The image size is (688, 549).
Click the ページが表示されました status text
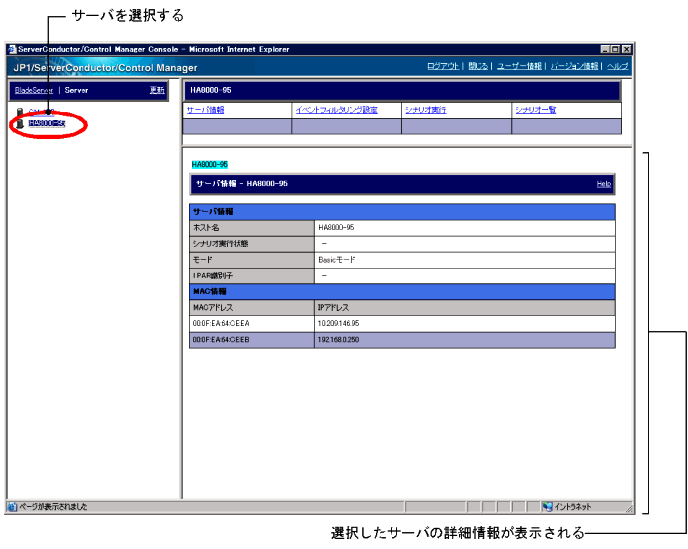point(53,507)
